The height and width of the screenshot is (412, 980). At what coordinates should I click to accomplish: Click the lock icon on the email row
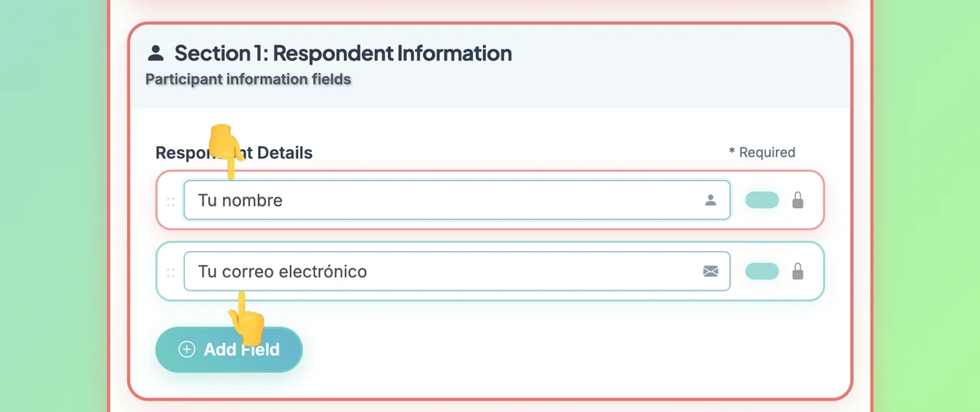click(x=798, y=272)
